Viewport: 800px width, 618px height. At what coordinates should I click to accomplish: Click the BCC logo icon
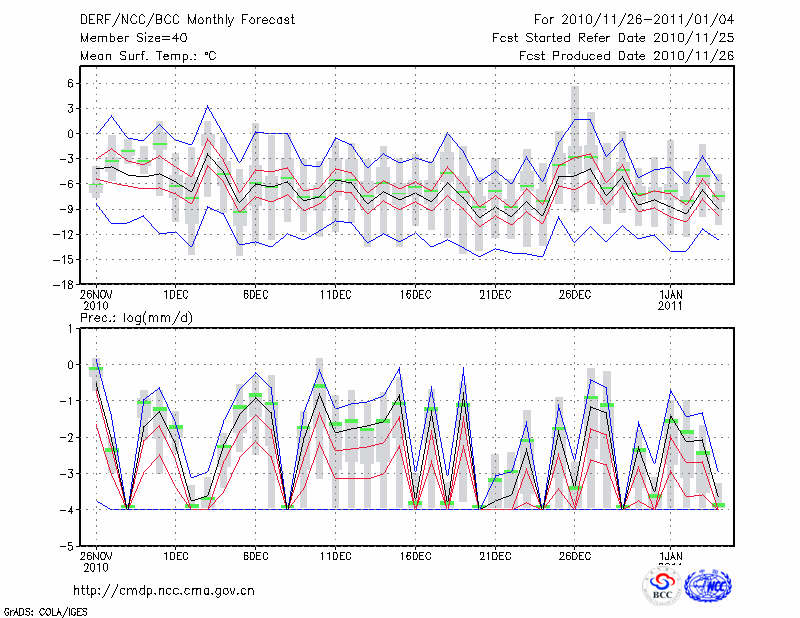click(x=662, y=586)
